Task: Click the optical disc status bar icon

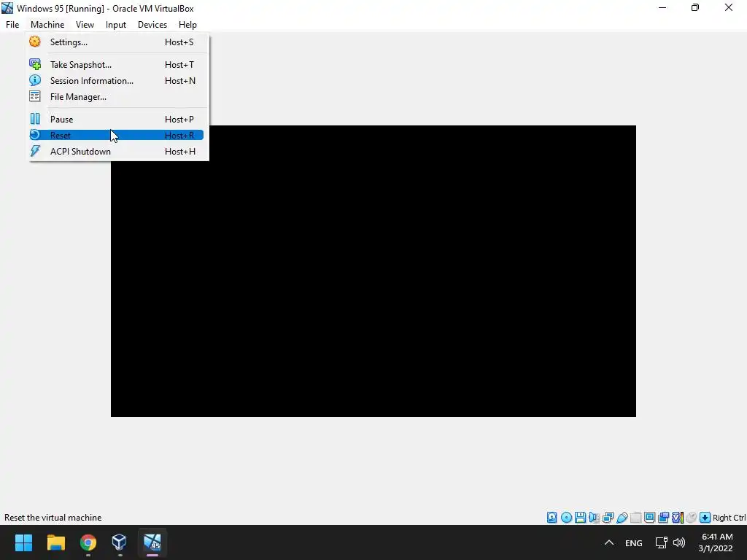Action: click(566, 518)
